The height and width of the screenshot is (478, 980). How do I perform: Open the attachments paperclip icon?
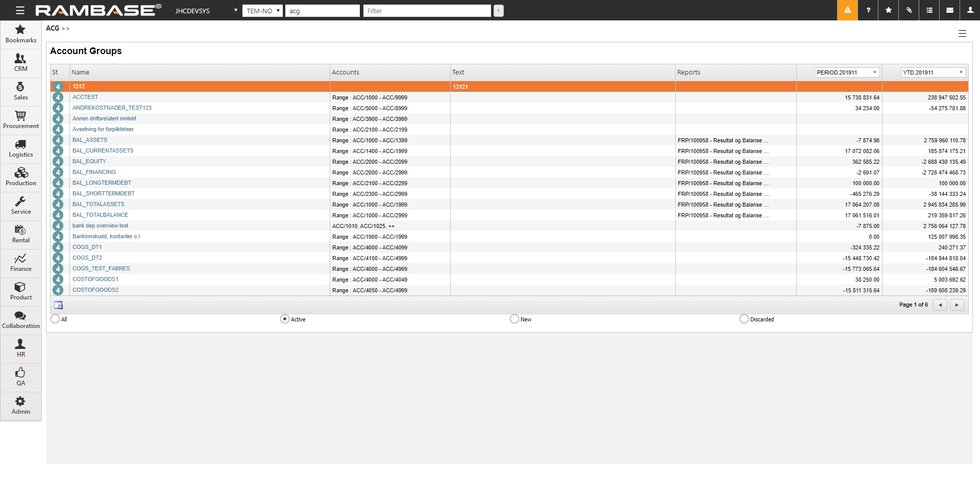909,10
